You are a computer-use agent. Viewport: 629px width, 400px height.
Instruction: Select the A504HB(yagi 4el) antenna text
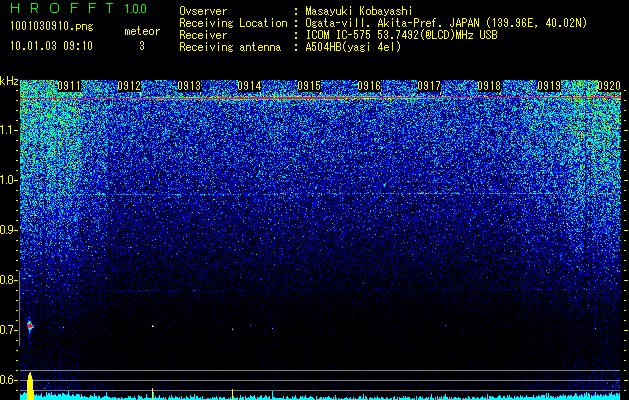click(353, 47)
